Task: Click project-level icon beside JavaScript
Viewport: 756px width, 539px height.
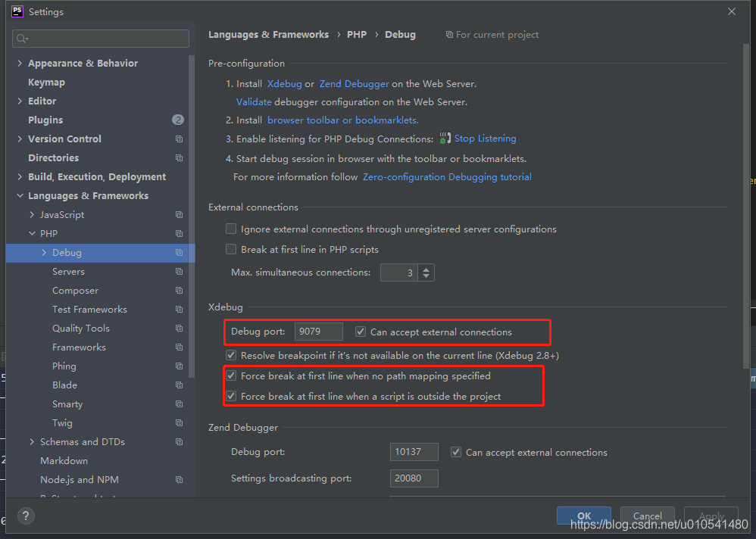Action: [179, 215]
